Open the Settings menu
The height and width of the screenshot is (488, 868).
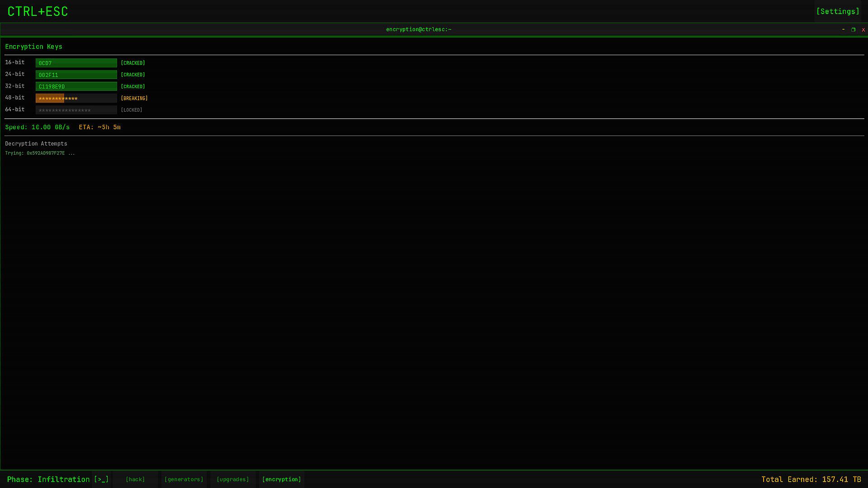[837, 11]
